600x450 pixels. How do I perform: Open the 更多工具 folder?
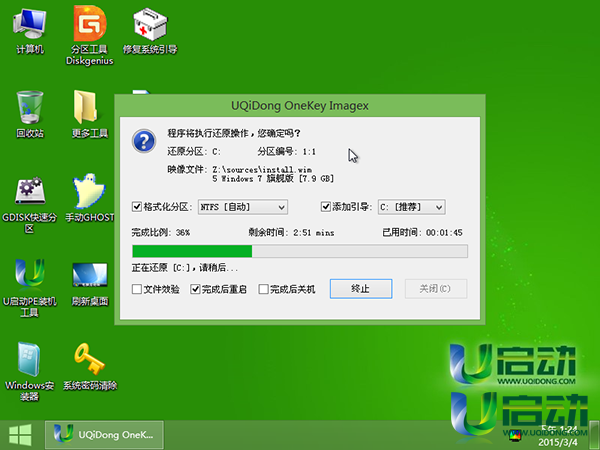point(90,114)
